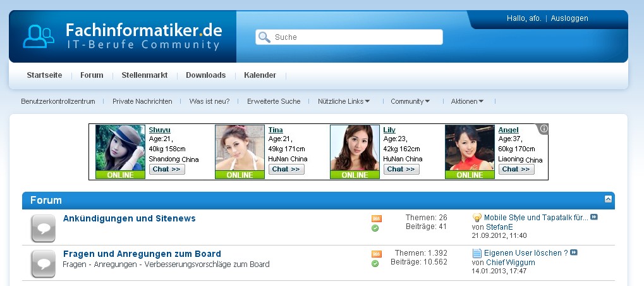Screen dimensions: 644x286
Task: Open the Aktionen dropdown menu
Action: (467, 101)
